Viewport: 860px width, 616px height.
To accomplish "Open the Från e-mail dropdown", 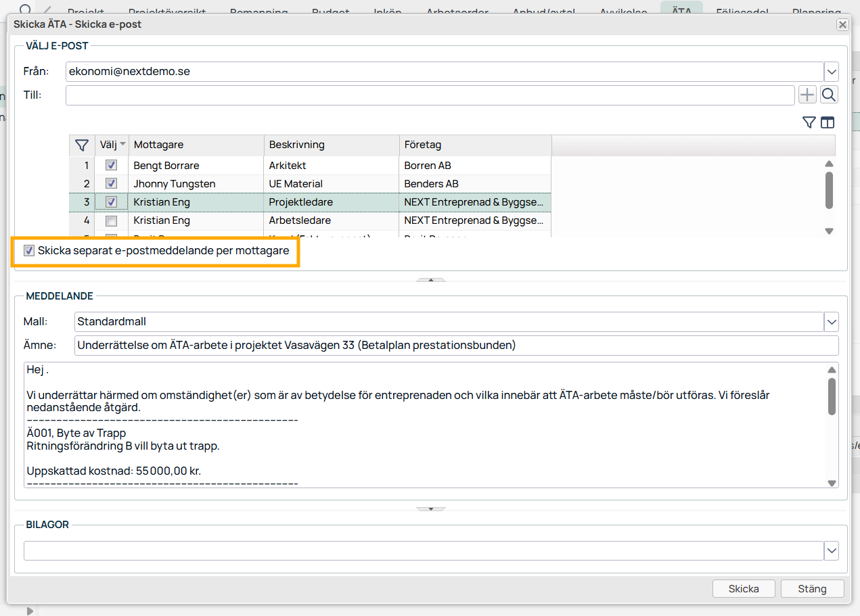I will tap(832, 71).
